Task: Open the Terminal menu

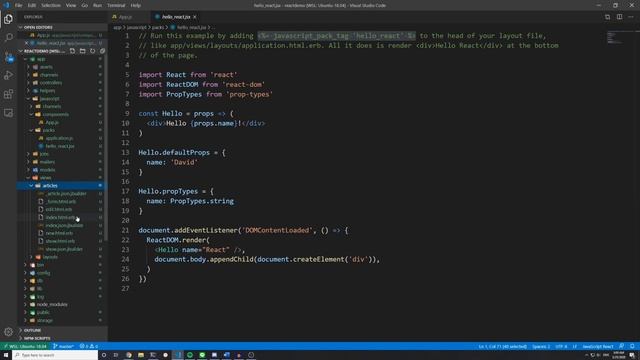Action: pos(116,5)
